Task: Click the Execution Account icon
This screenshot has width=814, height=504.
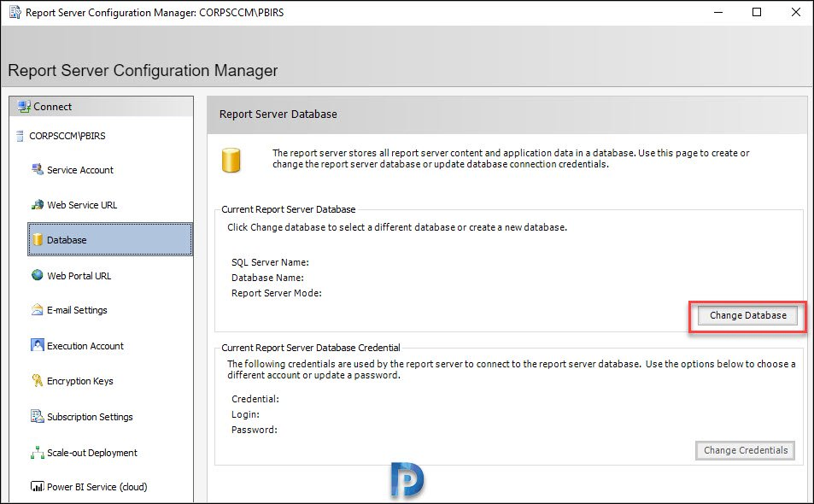Action: pyautogui.click(x=38, y=345)
